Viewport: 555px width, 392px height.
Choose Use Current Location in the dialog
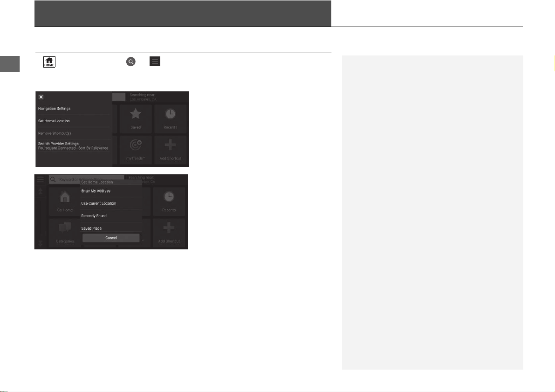111,203
